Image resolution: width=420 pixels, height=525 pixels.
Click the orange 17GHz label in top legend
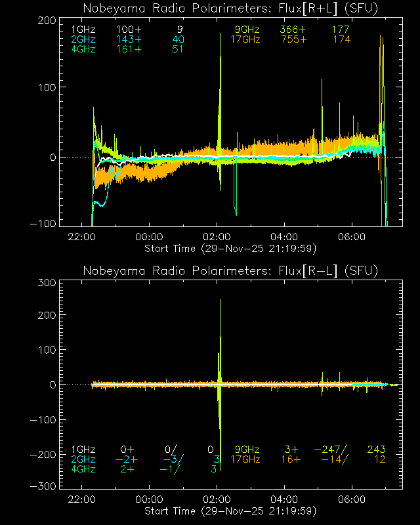(245, 39)
